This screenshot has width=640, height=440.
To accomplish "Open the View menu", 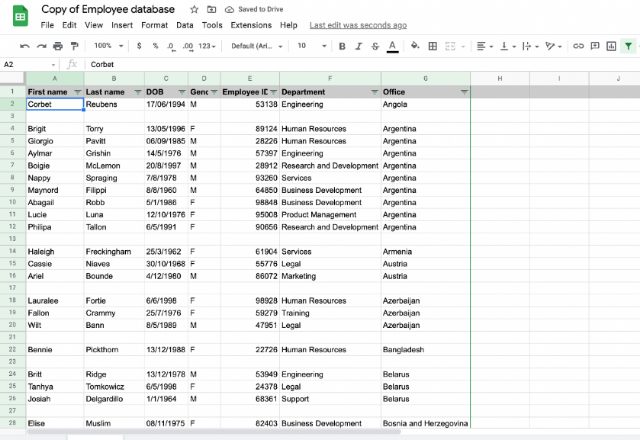I will pyautogui.click(x=93, y=25).
